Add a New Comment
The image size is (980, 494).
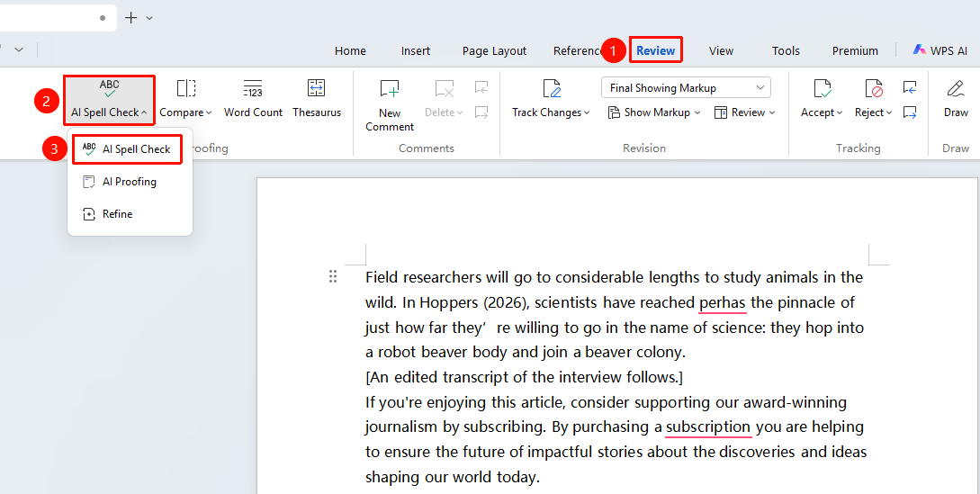tap(390, 105)
